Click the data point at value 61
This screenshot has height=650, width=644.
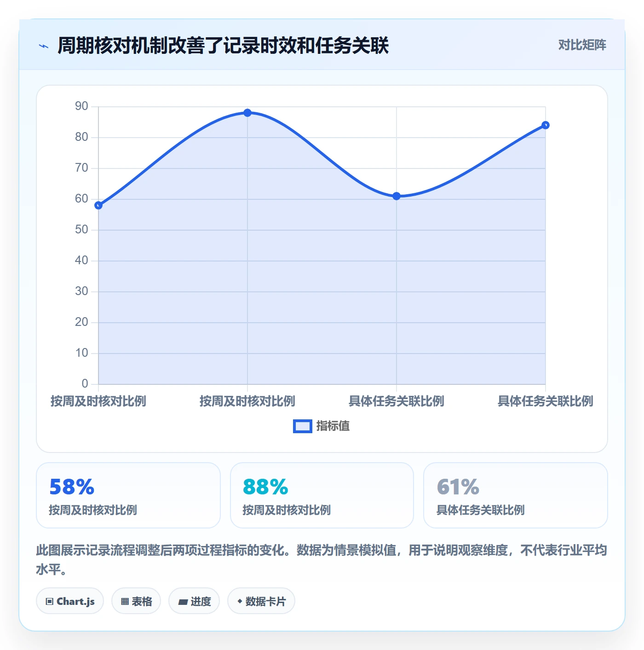click(397, 196)
